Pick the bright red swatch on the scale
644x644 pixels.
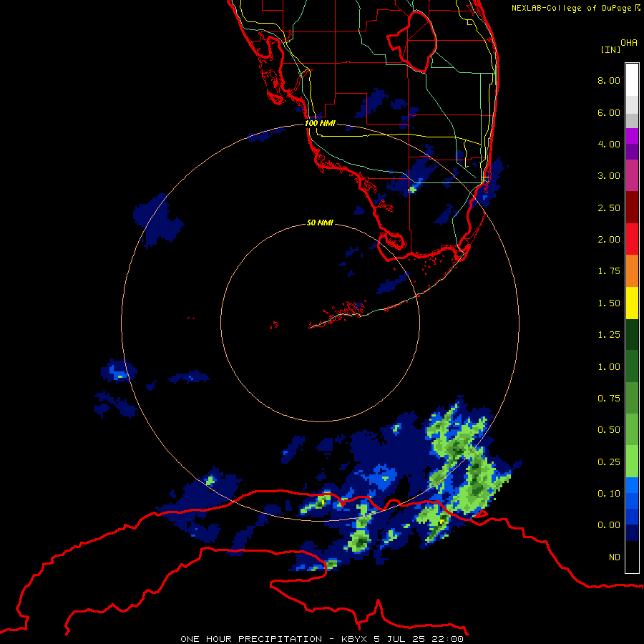632,240
